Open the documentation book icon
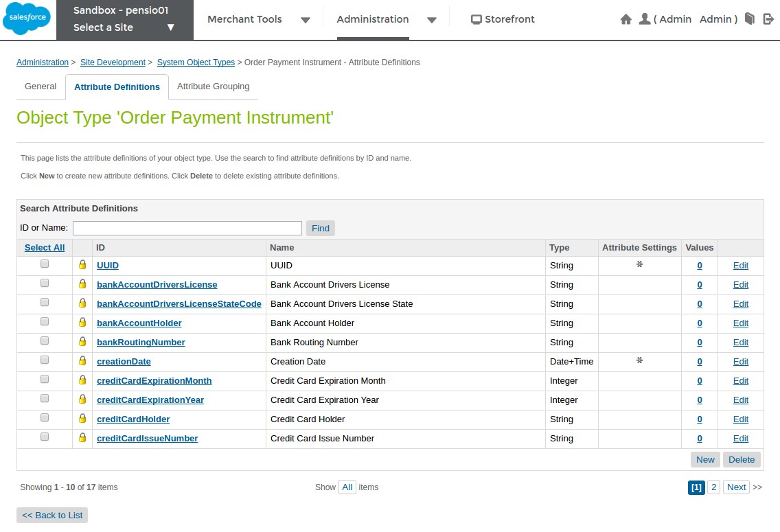Viewport: 780px width, 532px height. click(x=750, y=19)
